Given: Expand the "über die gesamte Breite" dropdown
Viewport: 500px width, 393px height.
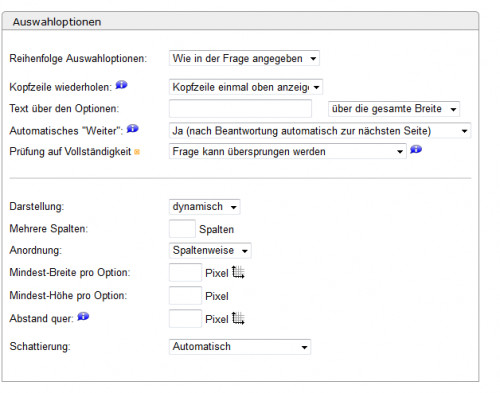Looking at the screenshot, I should 394,109.
